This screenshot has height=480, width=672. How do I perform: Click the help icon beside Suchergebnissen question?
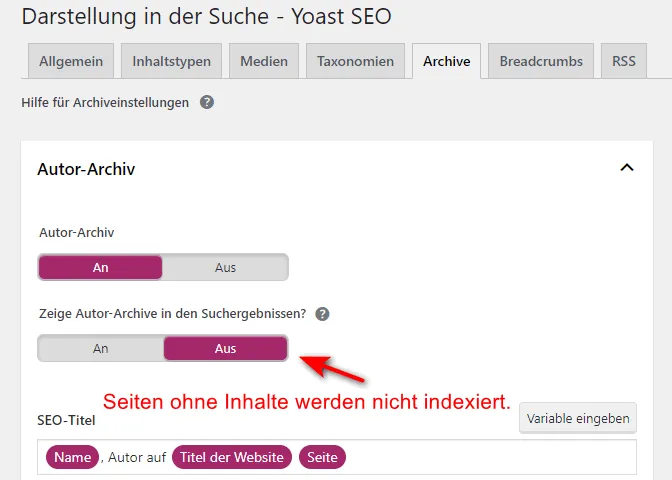click(322, 314)
